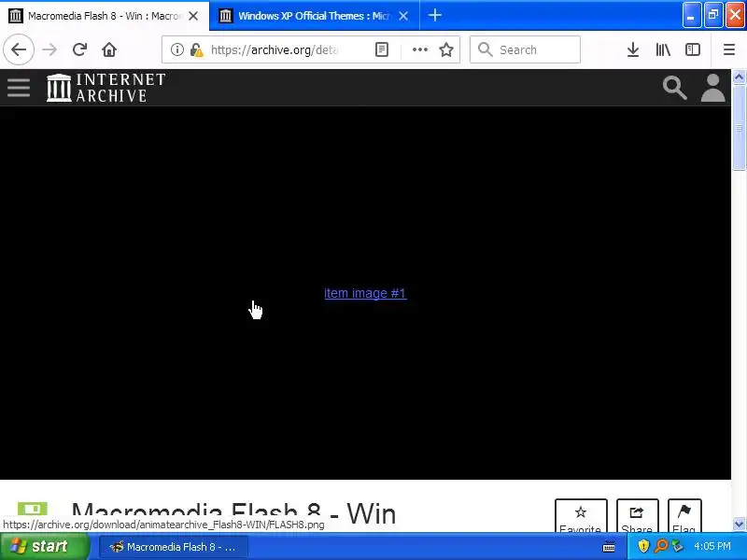The width and height of the screenshot is (747, 560).
Task: Open Internet Archive site hamburger menu
Action: [19, 88]
